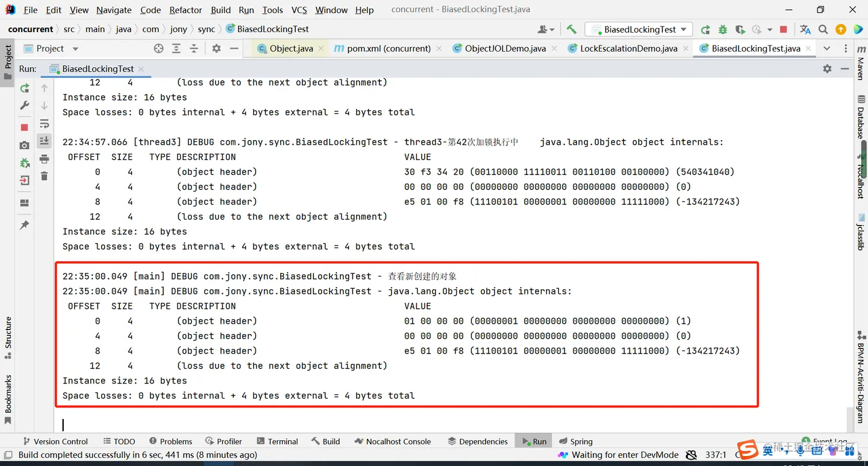868x466 pixels.
Task: Open Project panel settings gear
Action: click(216, 49)
